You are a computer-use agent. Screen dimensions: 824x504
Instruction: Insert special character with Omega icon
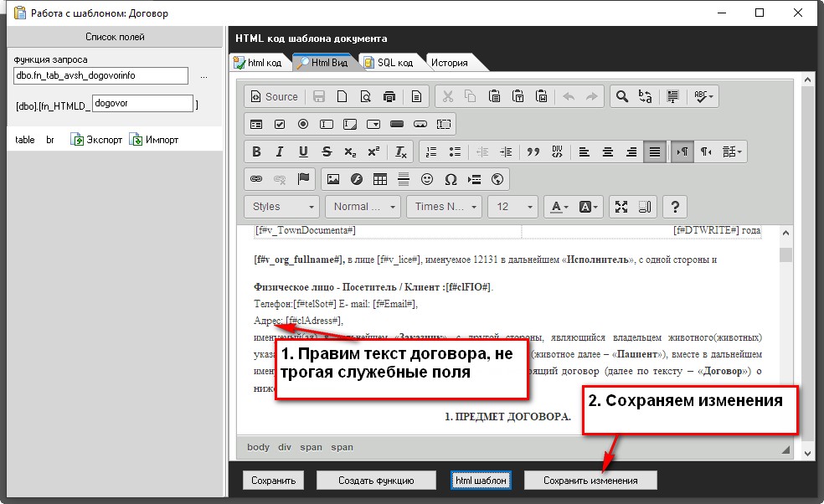[451, 179]
